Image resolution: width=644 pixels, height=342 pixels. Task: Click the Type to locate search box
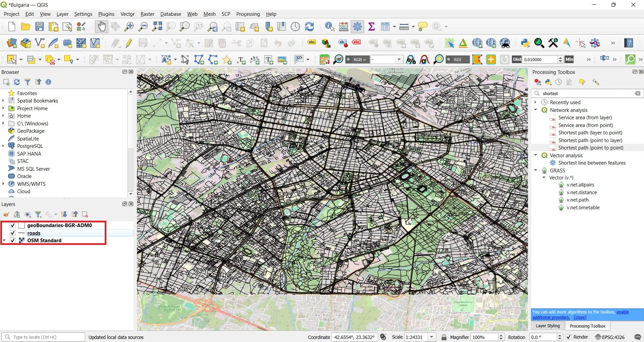(x=44, y=337)
